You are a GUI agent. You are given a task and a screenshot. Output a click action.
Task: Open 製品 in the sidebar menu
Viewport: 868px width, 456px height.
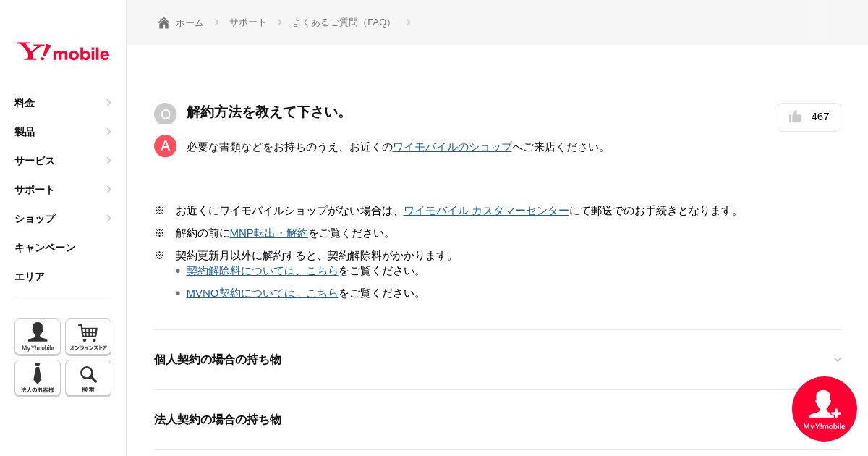click(x=25, y=132)
